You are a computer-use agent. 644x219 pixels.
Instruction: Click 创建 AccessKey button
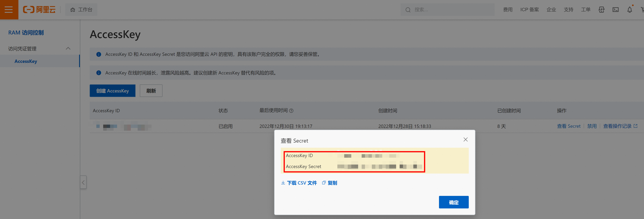click(113, 90)
